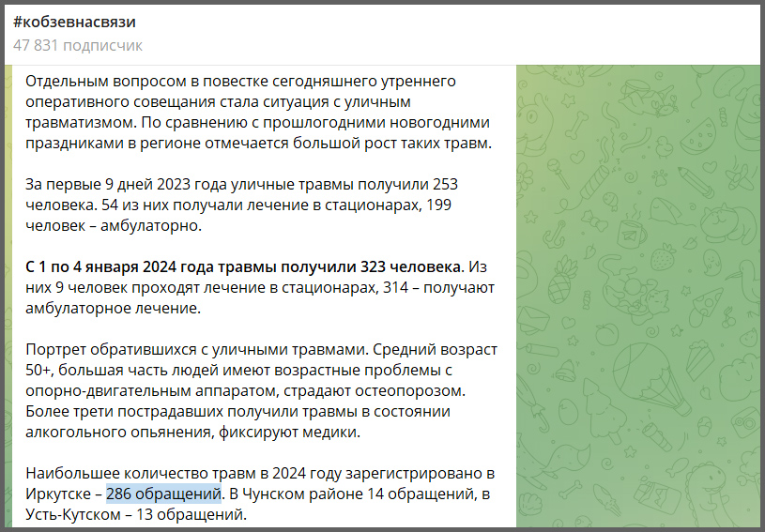The image size is (765, 532).
Task: Click the text 'алкогольного опьянения, фиксируют медики.'
Action: pos(192,433)
